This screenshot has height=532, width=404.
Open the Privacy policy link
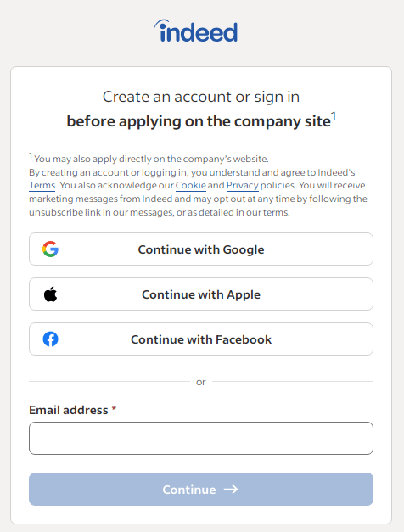click(x=243, y=185)
